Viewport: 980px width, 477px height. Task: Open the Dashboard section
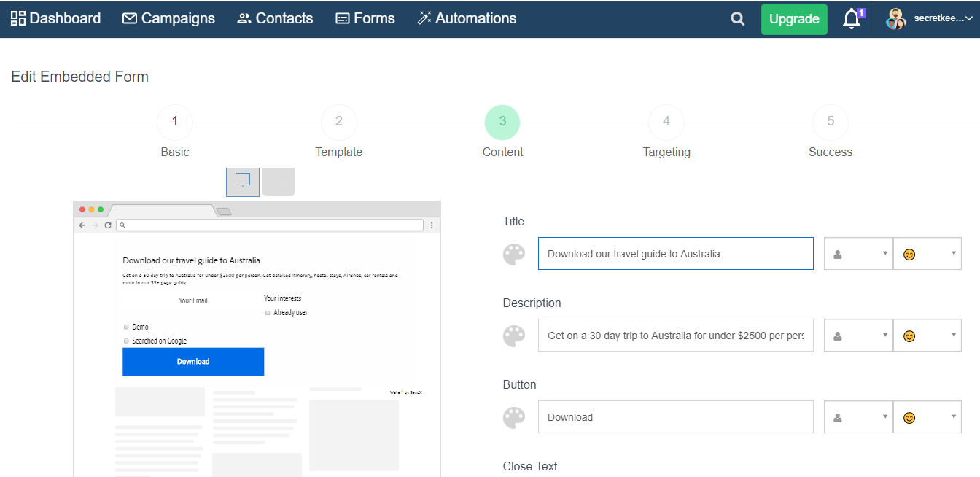55,18
